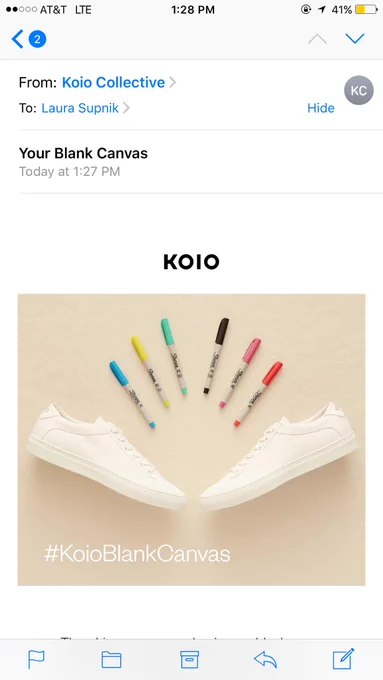This screenshot has width=383, height=680.
Task: Tap the back arrow to the inbox
Action: click(x=17, y=39)
